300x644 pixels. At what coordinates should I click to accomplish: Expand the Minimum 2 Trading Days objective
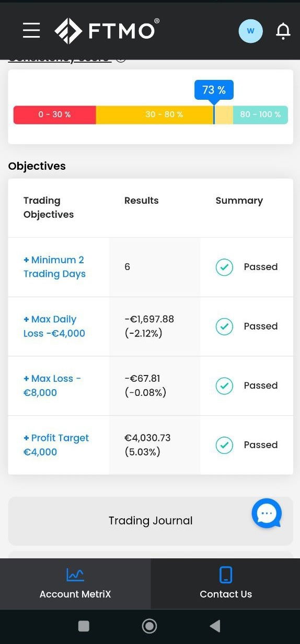54,267
